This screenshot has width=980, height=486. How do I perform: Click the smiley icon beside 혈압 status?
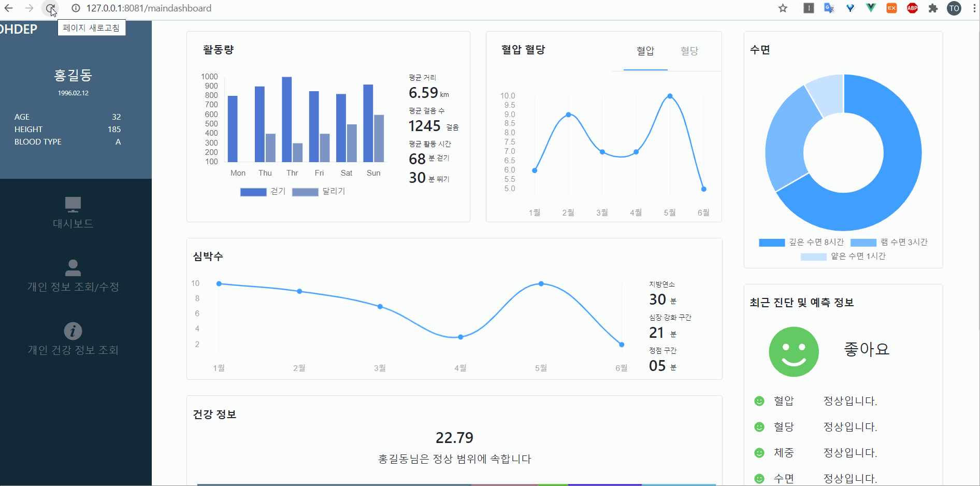[x=759, y=401]
